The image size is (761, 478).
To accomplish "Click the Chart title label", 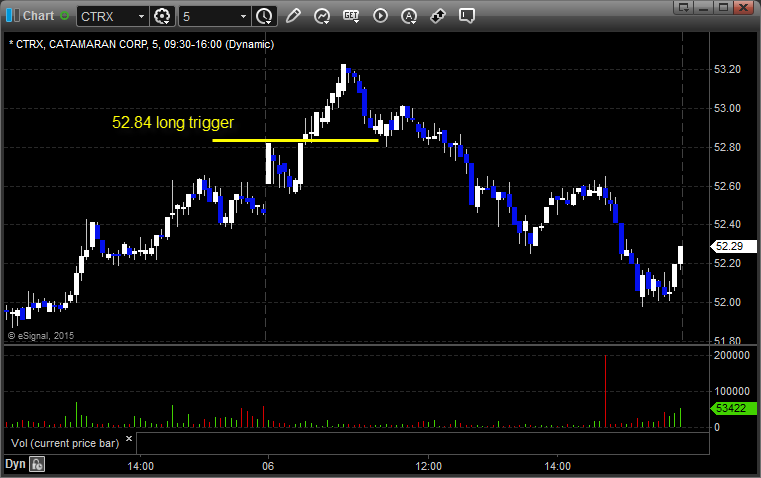I will [x=38, y=16].
